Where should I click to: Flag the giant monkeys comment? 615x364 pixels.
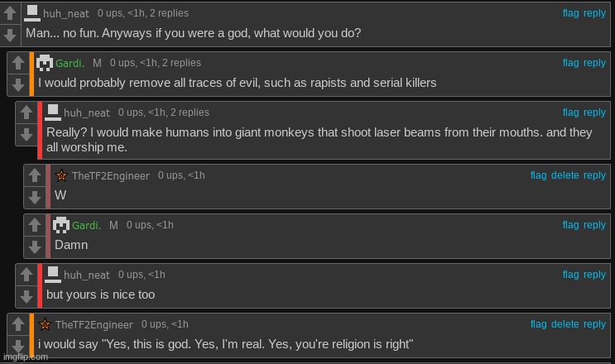(x=570, y=113)
